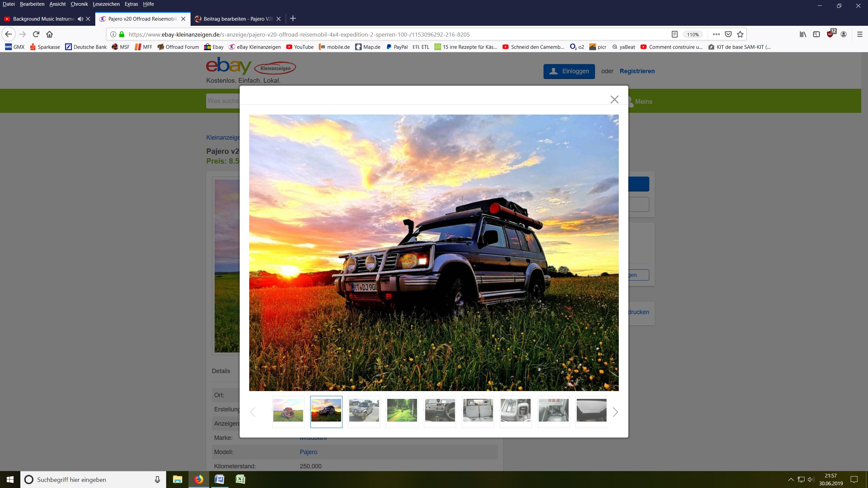Click the Firefox reload page icon
The height and width of the screenshot is (488, 868).
point(36,34)
